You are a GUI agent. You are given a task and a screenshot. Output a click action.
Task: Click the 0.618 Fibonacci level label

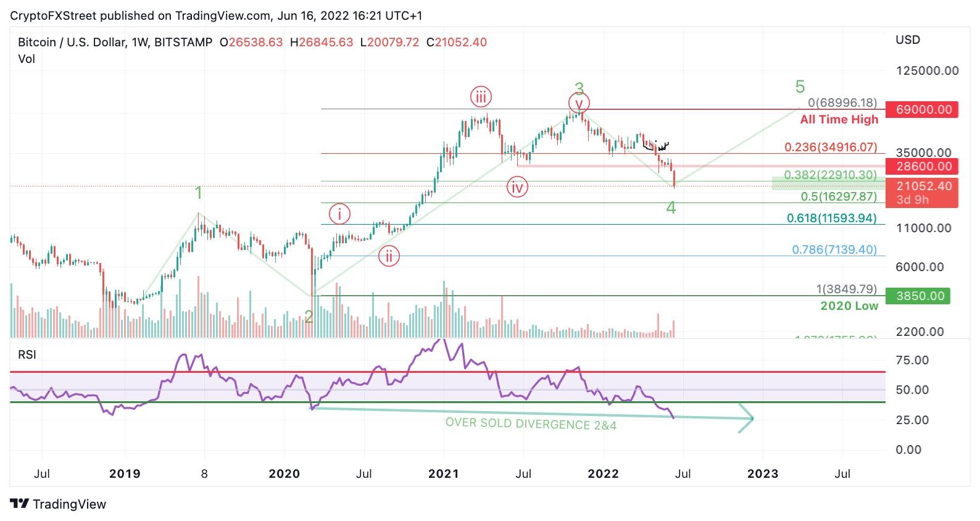831,218
